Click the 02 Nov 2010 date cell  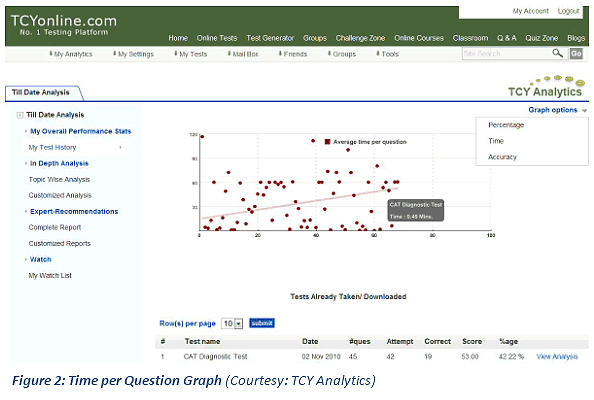click(x=321, y=356)
